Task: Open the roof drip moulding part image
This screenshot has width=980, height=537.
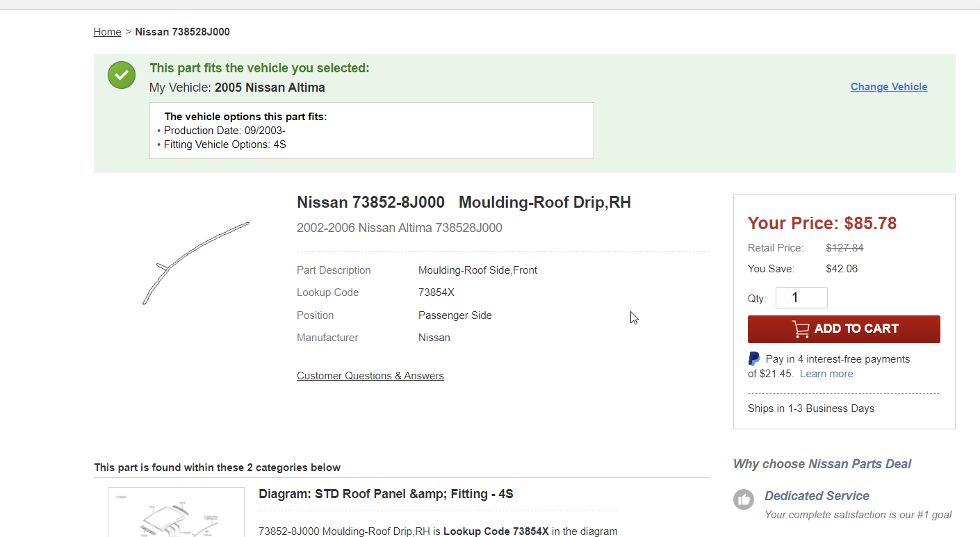Action: click(195, 263)
